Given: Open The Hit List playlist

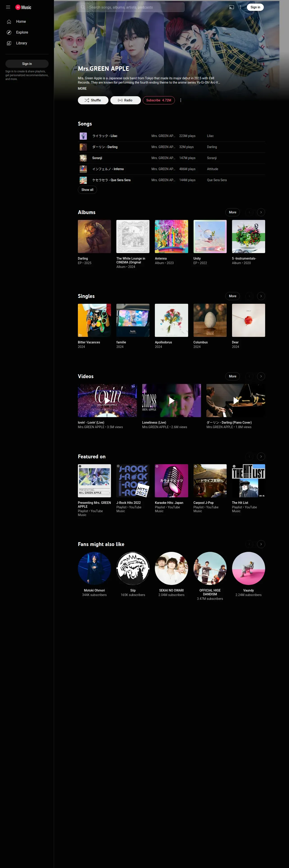Looking at the screenshot, I should pos(249,481).
